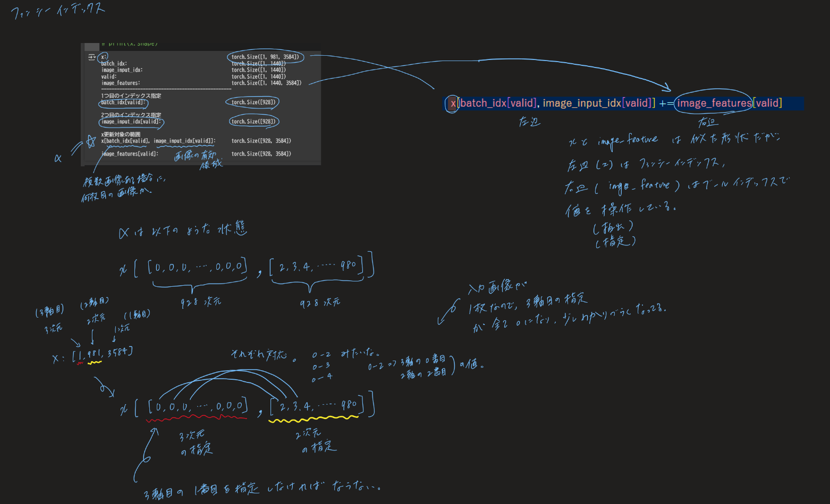Click the highlighted 'x' in the code line
The image size is (830, 504).
(453, 103)
